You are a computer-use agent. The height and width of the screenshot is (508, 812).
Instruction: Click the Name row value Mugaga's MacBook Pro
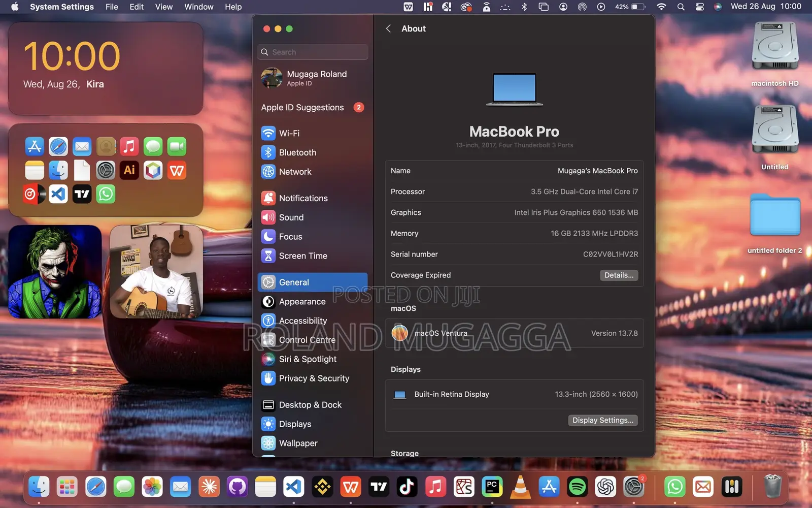[598, 171]
